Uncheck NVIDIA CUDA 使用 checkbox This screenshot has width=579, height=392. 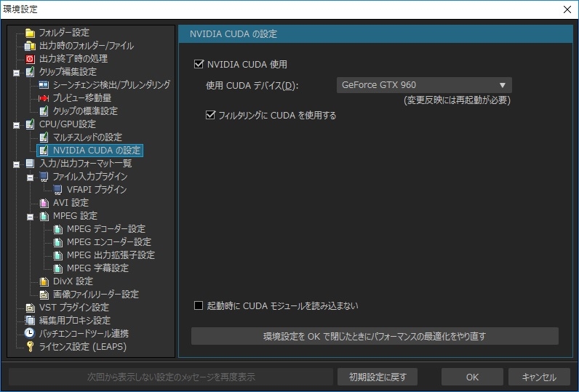199,64
